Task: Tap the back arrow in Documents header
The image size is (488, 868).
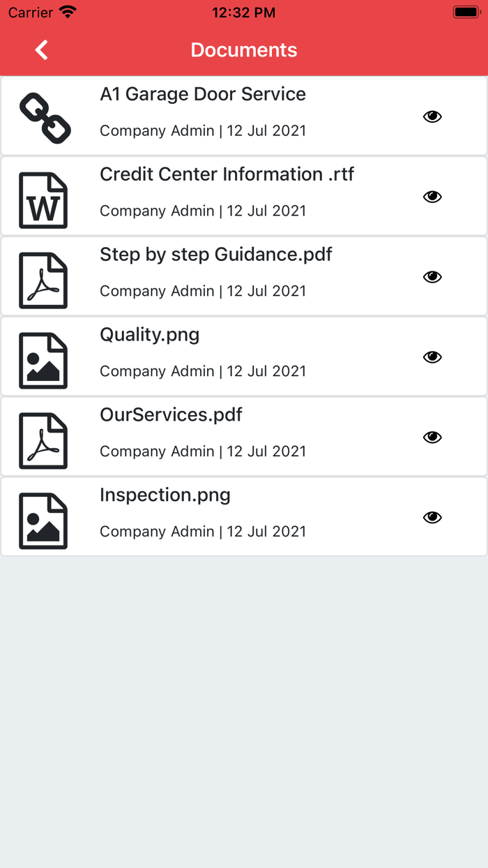Action: (42, 50)
